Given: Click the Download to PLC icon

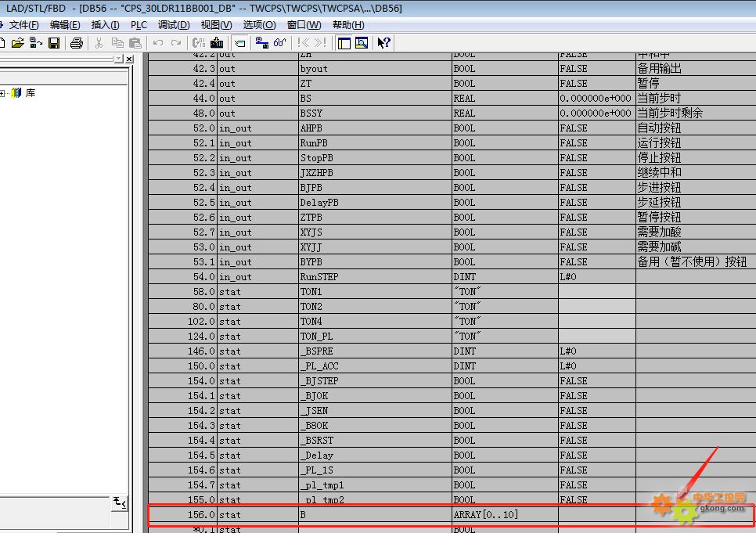Looking at the screenshot, I should coord(217,43).
